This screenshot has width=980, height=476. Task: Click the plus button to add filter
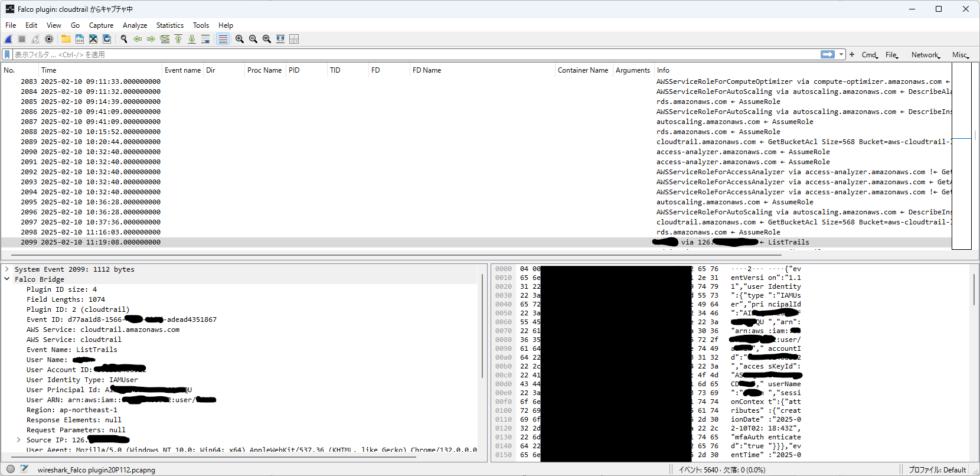[852, 54]
